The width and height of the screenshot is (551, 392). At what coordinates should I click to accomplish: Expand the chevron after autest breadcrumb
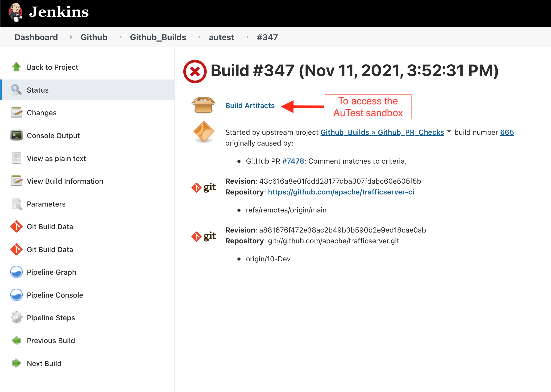[247, 37]
